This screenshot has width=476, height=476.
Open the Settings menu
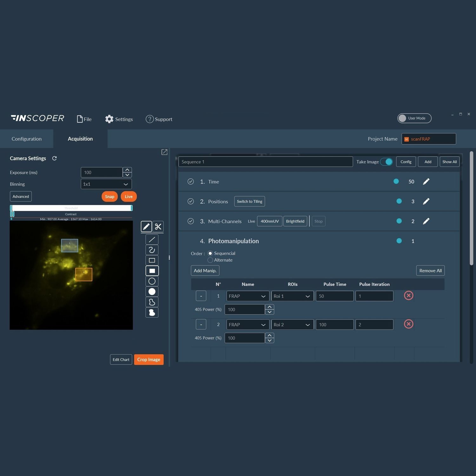[x=119, y=119]
